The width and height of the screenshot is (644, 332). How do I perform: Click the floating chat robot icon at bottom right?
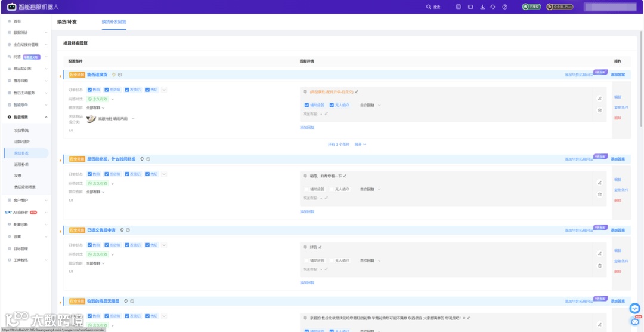[x=636, y=321]
